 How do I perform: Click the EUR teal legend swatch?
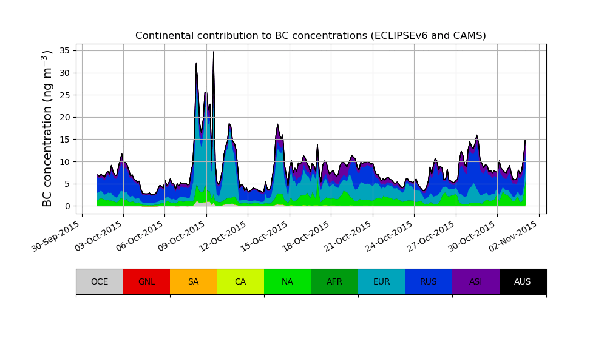[382, 281]
